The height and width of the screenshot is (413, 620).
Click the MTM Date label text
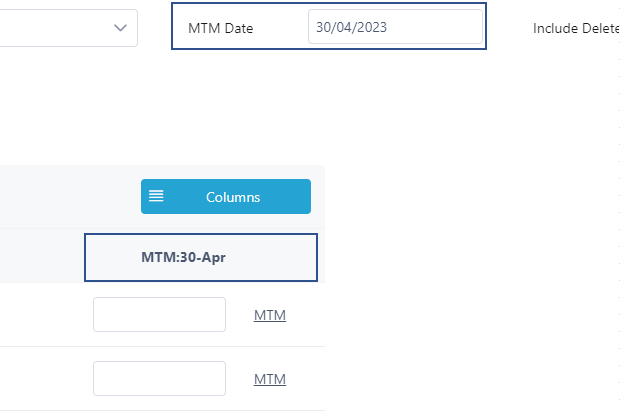click(221, 28)
